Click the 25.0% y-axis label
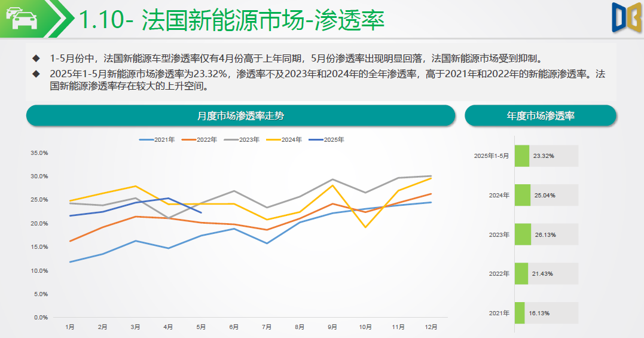Viewport: 644px width, 338px height. click(39, 200)
